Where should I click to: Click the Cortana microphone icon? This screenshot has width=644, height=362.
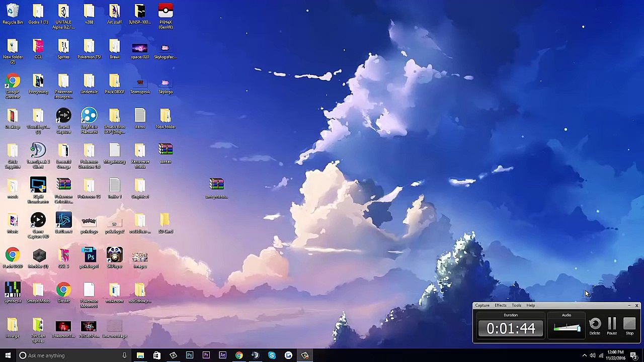coord(124,355)
